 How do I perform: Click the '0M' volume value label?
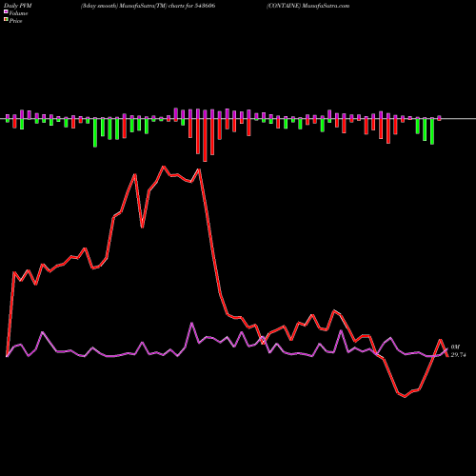(x=455, y=347)
